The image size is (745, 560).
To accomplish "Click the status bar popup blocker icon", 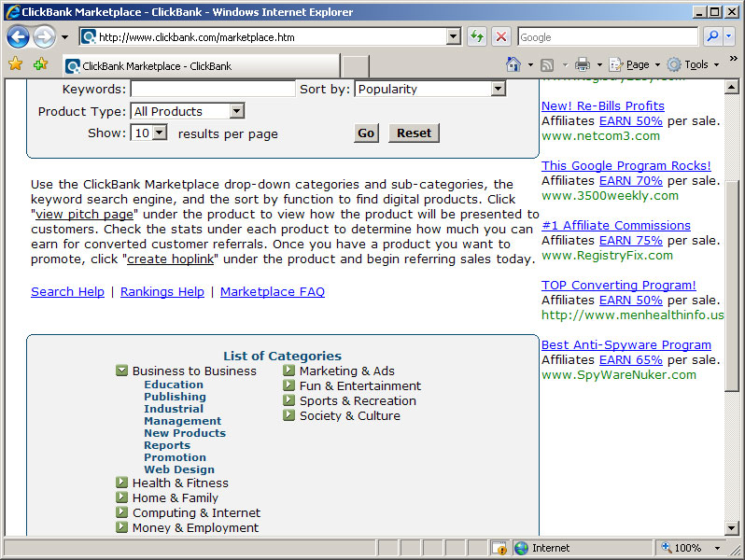I will pos(499,548).
